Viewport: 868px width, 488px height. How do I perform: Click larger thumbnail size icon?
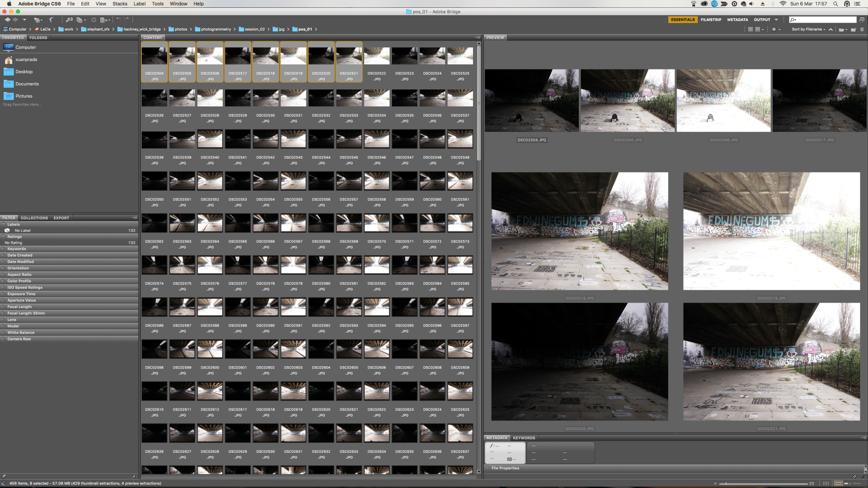812,483
